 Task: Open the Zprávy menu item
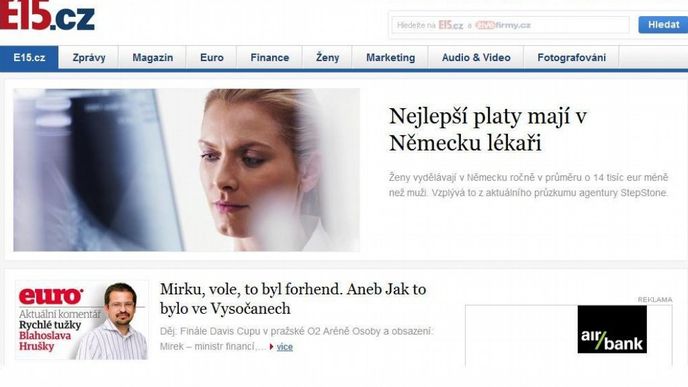pyautogui.click(x=89, y=57)
